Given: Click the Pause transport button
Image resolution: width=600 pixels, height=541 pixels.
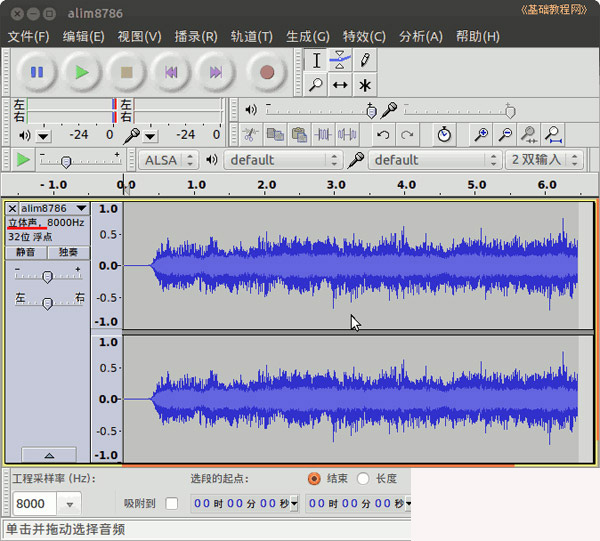Looking at the screenshot, I should pyautogui.click(x=37, y=72).
